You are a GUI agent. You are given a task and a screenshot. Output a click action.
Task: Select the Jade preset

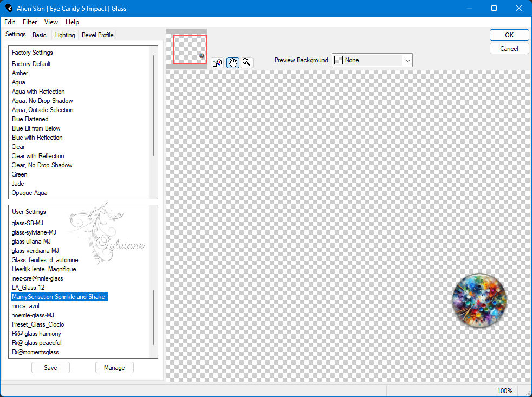click(18, 183)
